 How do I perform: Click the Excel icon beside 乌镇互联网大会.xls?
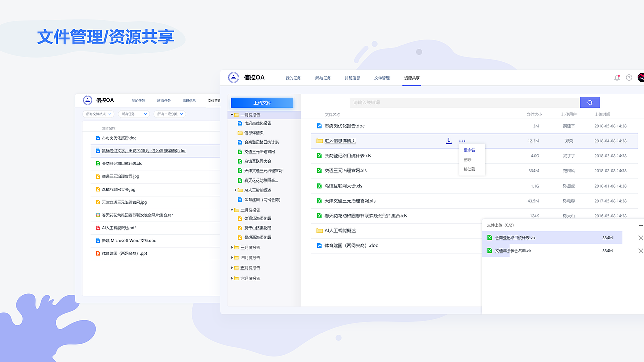[x=318, y=186]
